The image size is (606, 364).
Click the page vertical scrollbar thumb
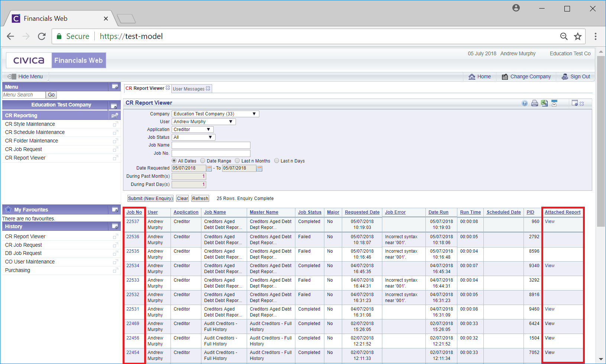coord(601,141)
